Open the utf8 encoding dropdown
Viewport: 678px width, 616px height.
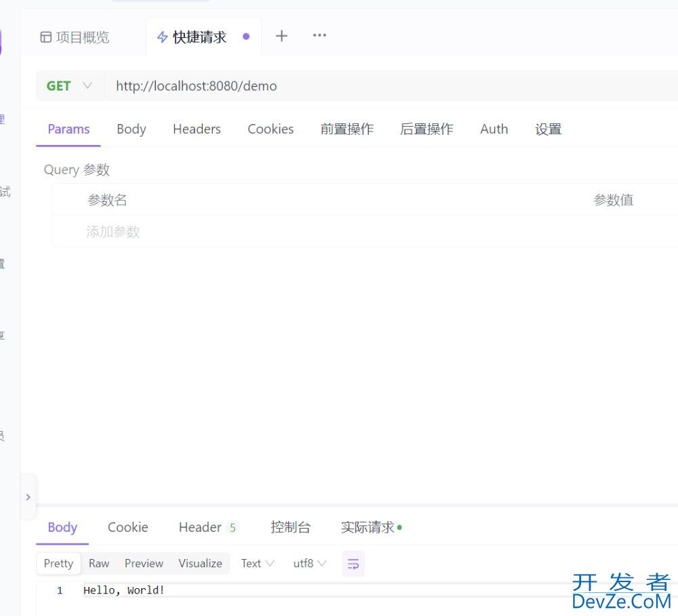point(310,563)
